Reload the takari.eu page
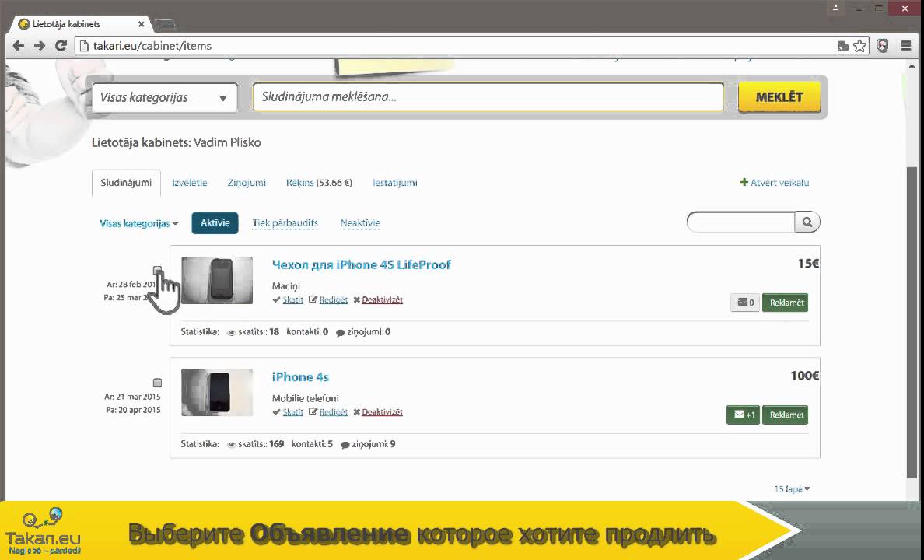Screen dimensions: 924x560 [61, 45]
